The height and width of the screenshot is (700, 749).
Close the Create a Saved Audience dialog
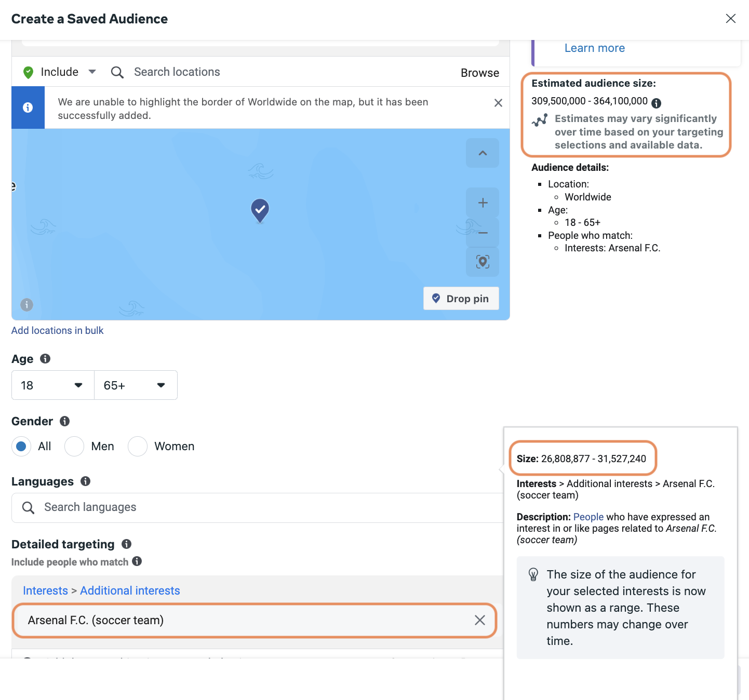click(730, 19)
